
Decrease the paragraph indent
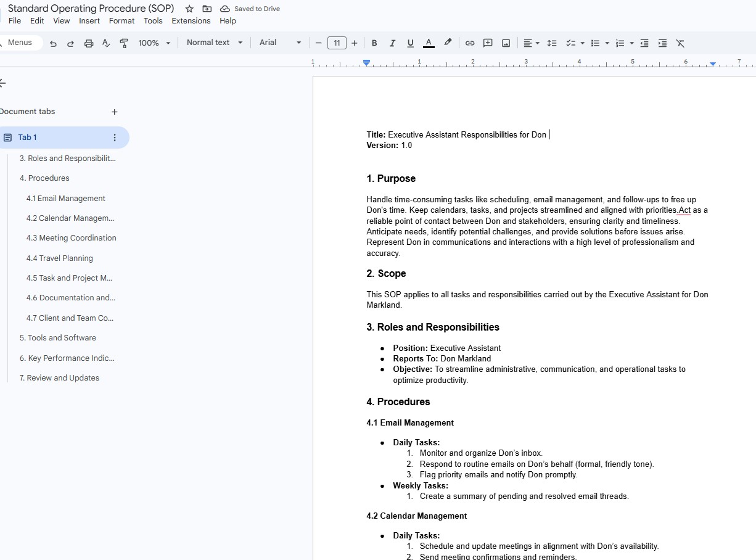point(644,43)
